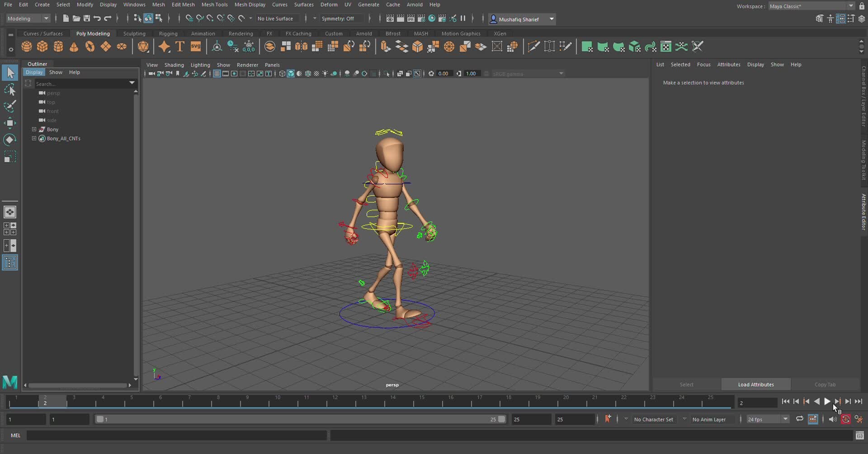Image resolution: width=868 pixels, height=454 pixels.
Task: Click the Polygon Sphere shelf icon
Action: pyautogui.click(x=27, y=47)
